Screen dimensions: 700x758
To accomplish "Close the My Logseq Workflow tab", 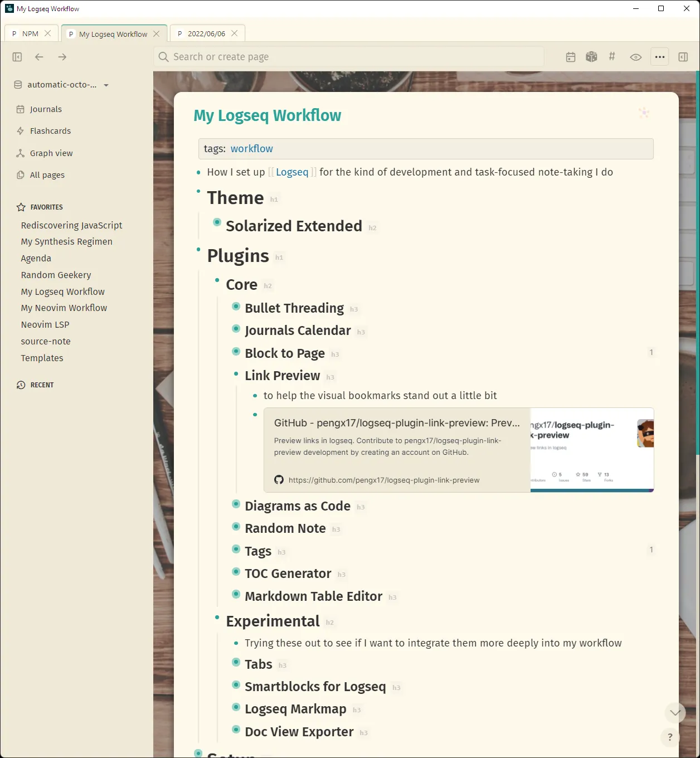I will point(157,33).
